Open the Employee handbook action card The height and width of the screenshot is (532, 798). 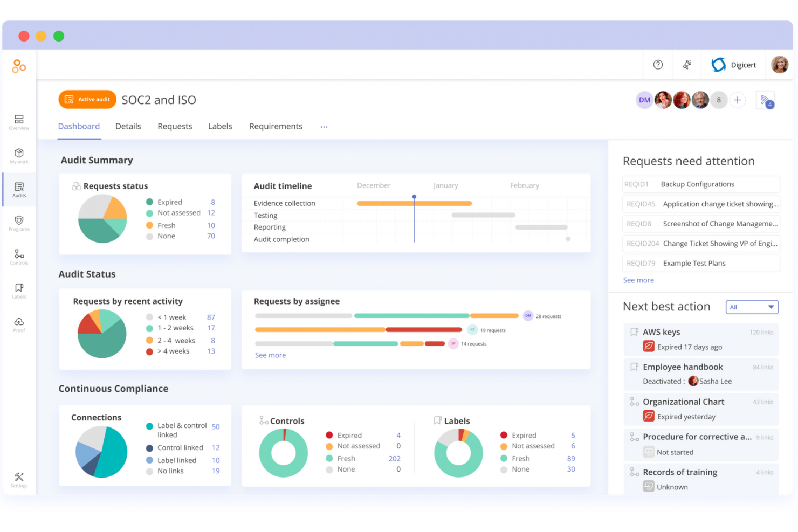[x=701, y=374]
